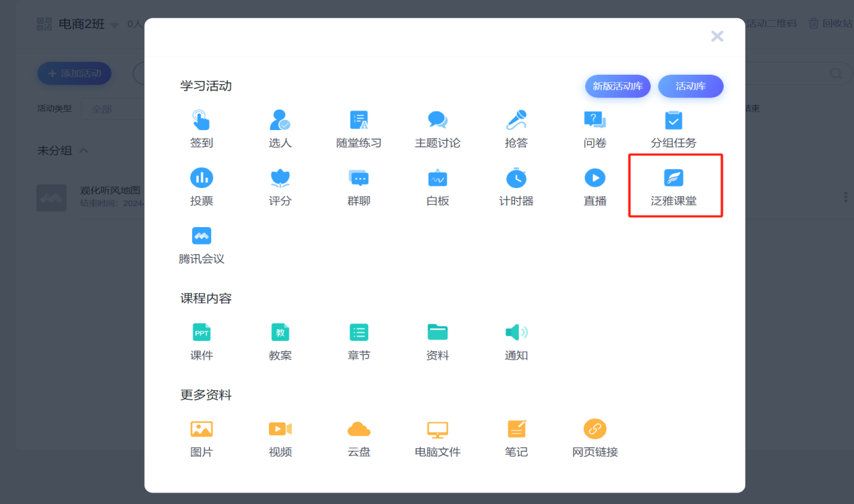Screen dimensions: 854x504
Task: Open the 签到 sign-in activity icon
Action: (x=201, y=121)
